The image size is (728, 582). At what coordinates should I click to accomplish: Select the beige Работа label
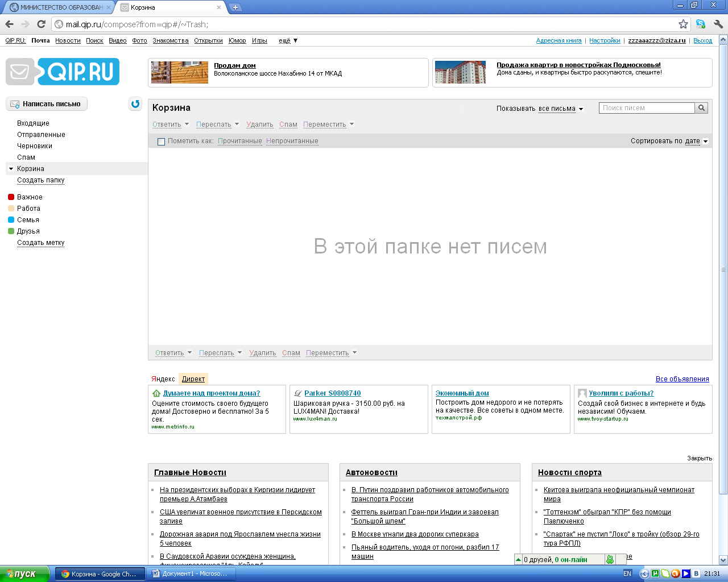[x=24, y=209]
